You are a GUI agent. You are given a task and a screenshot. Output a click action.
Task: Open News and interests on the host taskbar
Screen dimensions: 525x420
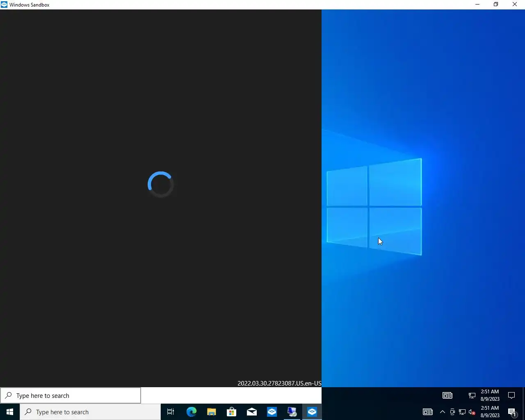click(x=428, y=412)
